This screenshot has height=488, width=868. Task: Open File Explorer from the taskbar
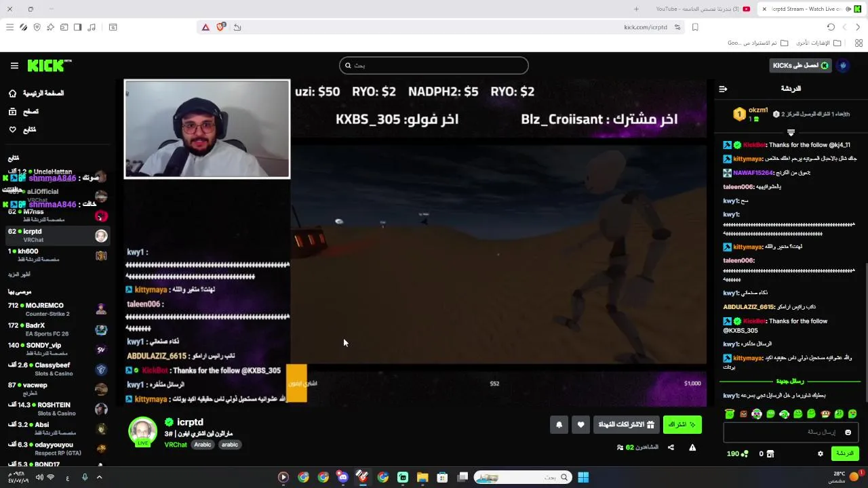422,477
